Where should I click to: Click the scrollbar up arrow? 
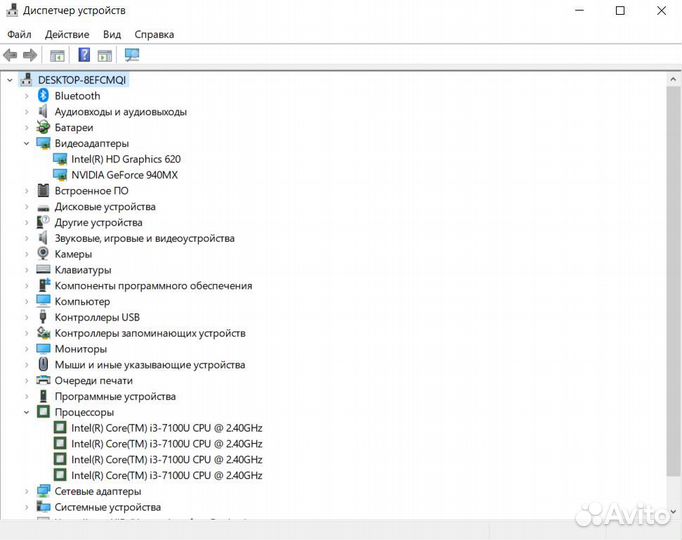coord(673,80)
